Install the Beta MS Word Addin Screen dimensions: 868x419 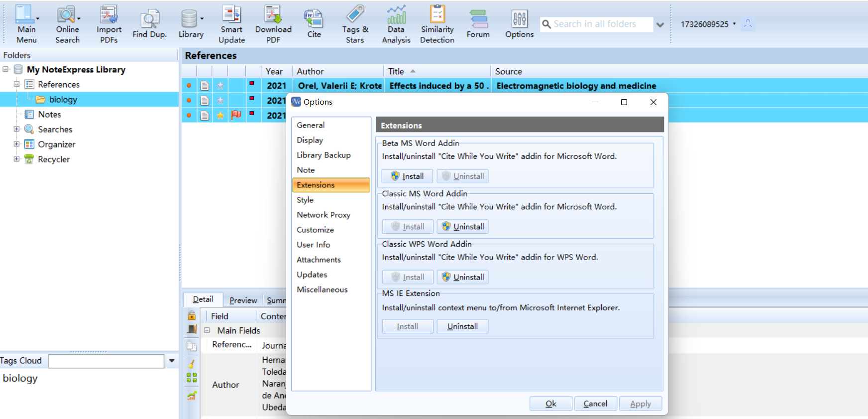click(407, 176)
